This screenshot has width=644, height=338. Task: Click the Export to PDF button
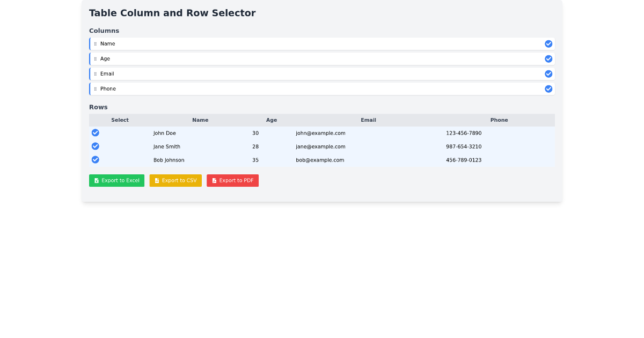pos(232,180)
